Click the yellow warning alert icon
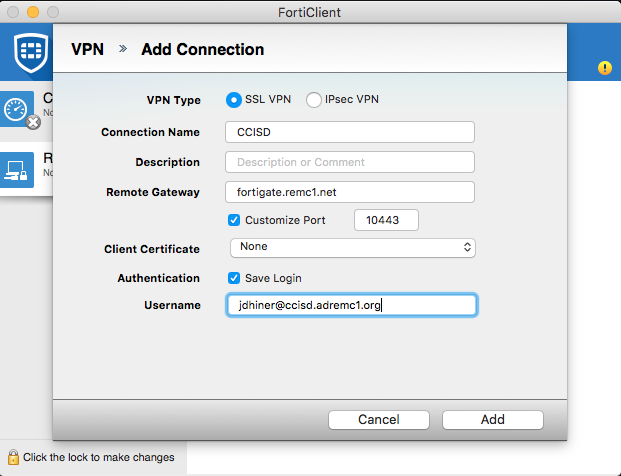 click(605, 68)
